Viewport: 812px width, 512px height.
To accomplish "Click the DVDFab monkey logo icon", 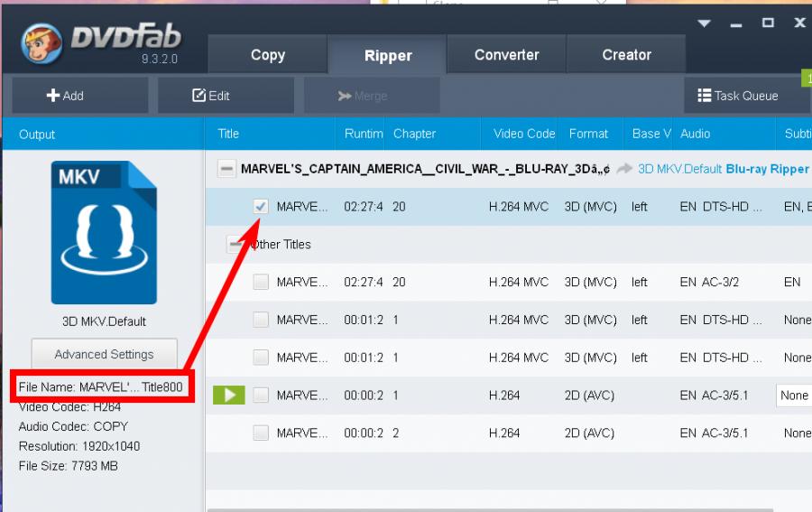I will (x=42, y=43).
